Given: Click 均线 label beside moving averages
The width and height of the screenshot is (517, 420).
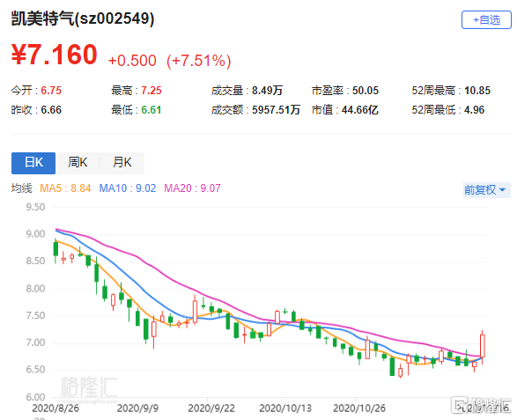Looking at the screenshot, I should coord(22,188).
